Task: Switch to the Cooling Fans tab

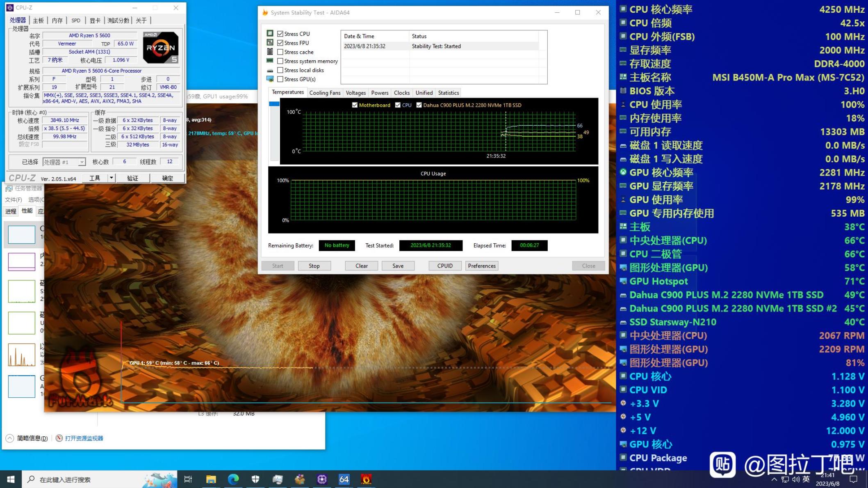Action: (x=325, y=93)
